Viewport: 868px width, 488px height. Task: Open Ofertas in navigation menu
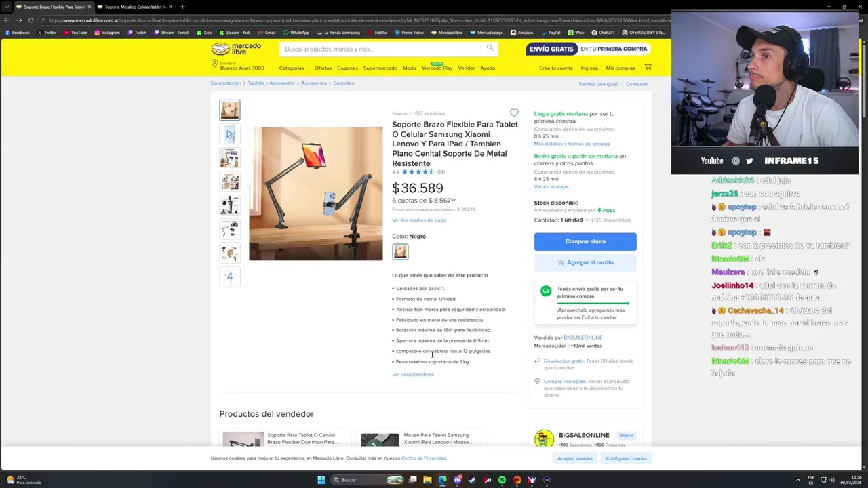[323, 68]
